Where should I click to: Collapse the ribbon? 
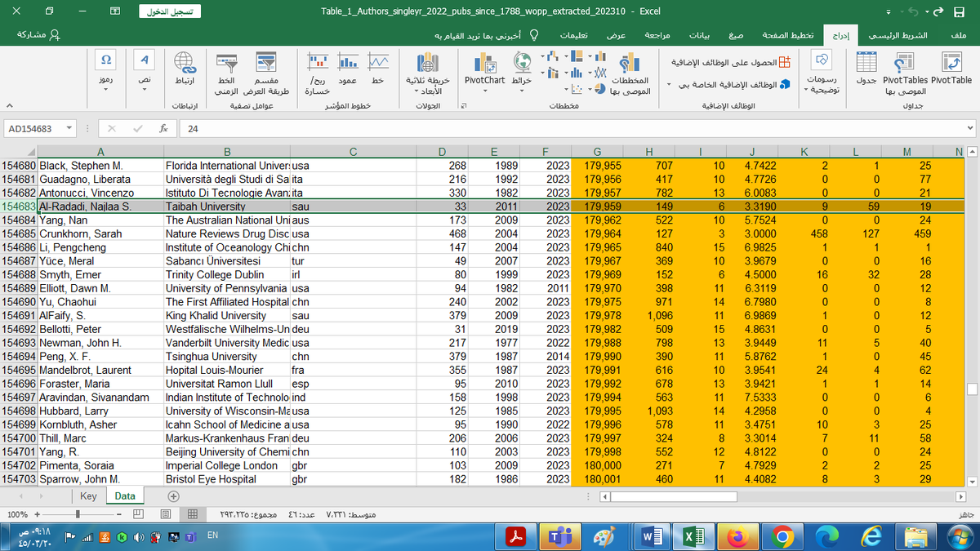tap(8, 106)
